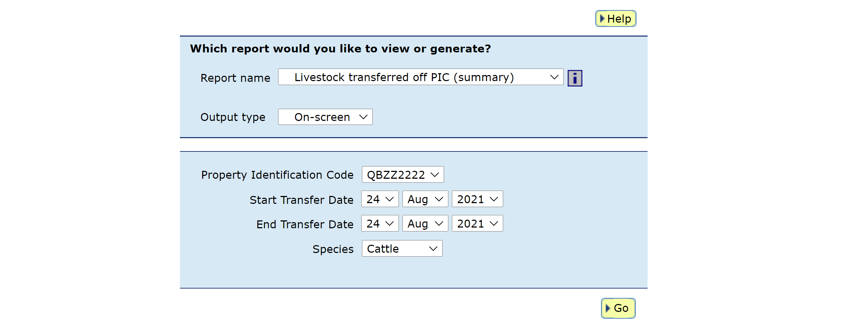Open the Help page
The width and height of the screenshot is (868, 323).
pyautogui.click(x=615, y=19)
